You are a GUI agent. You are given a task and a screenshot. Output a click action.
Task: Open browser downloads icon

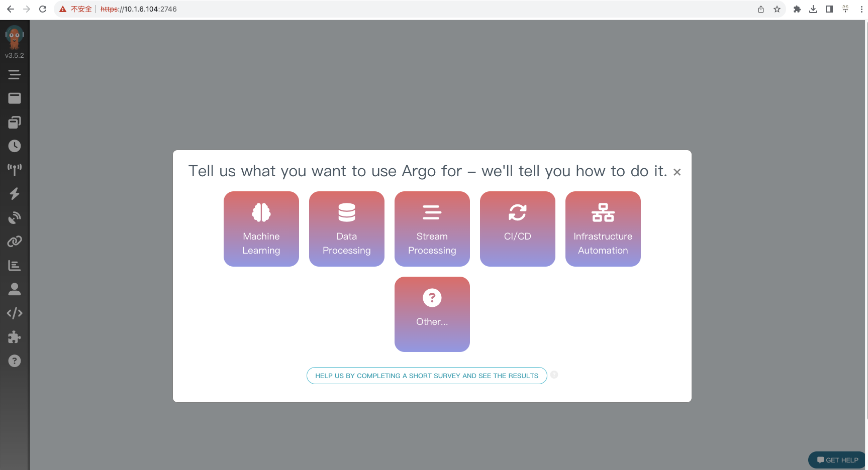point(813,9)
